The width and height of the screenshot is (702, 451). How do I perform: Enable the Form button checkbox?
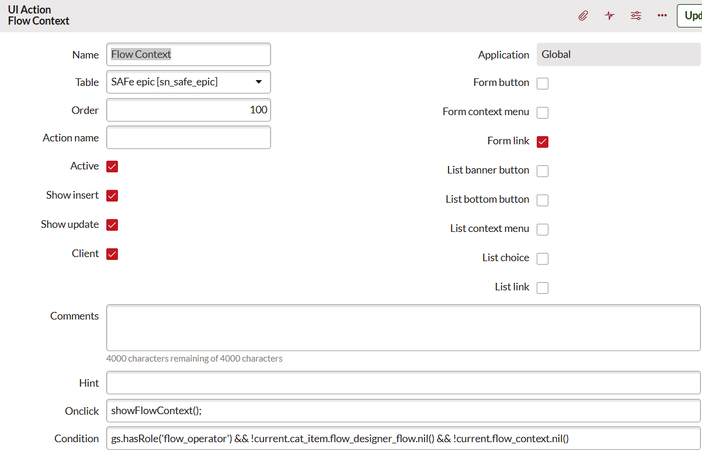click(x=543, y=83)
